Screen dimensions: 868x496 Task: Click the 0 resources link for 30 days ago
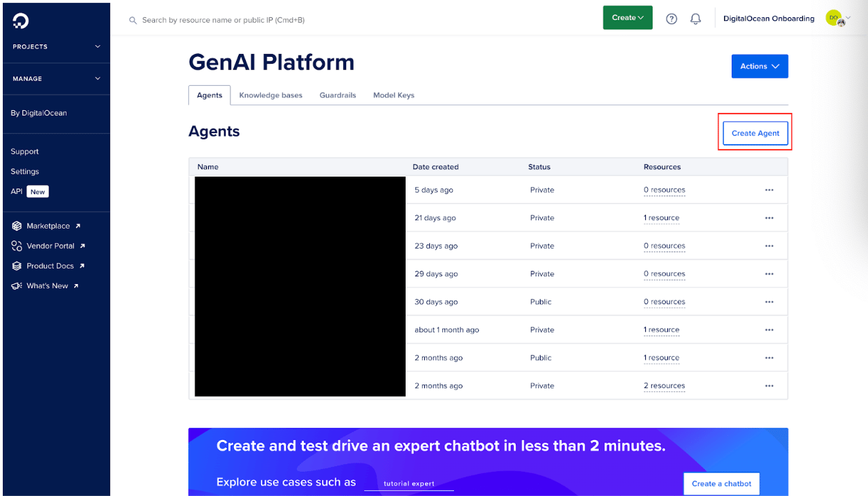(664, 302)
